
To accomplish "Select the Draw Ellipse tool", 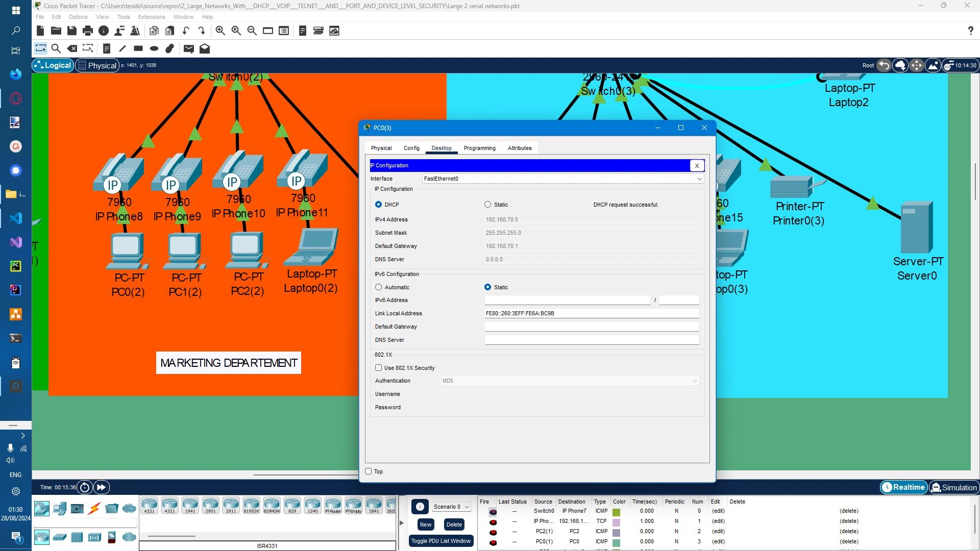I will point(154,48).
